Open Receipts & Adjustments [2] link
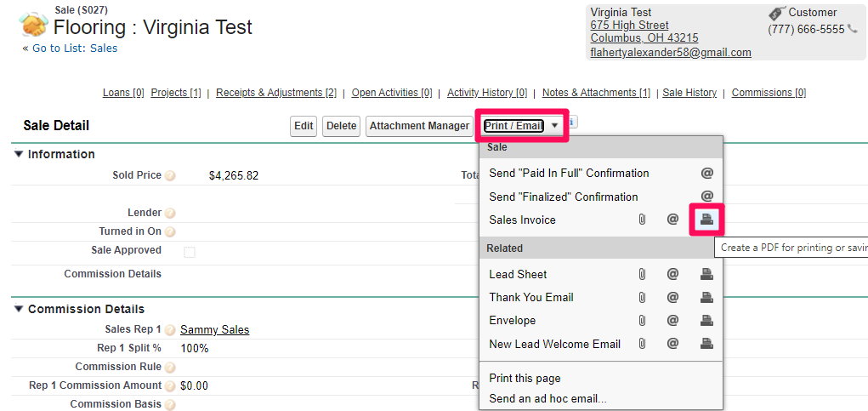The width and height of the screenshot is (868, 411). pos(276,93)
